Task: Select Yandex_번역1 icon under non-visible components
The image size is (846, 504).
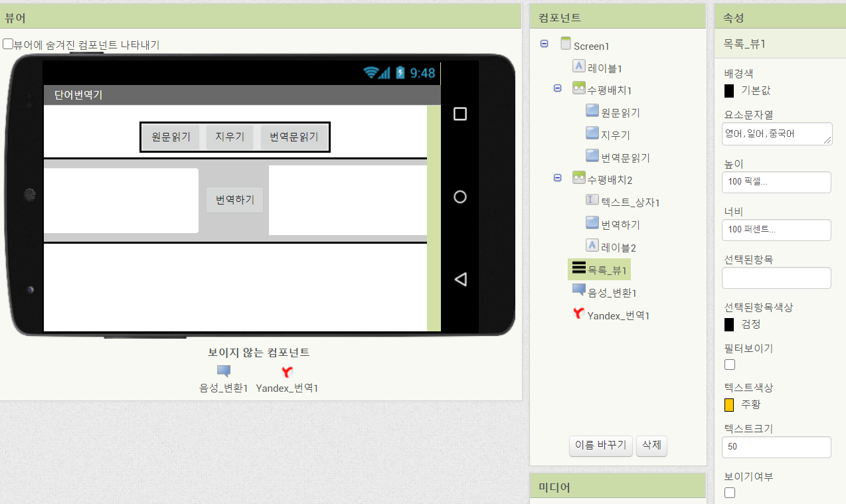Action: (x=287, y=373)
